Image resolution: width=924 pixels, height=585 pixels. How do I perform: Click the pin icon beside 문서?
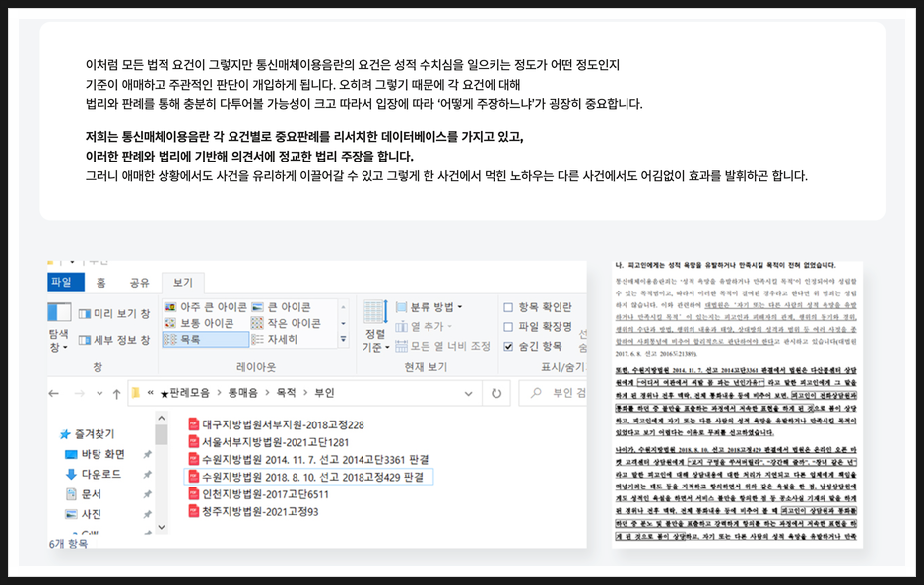pyautogui.click(x=148, y=494)
